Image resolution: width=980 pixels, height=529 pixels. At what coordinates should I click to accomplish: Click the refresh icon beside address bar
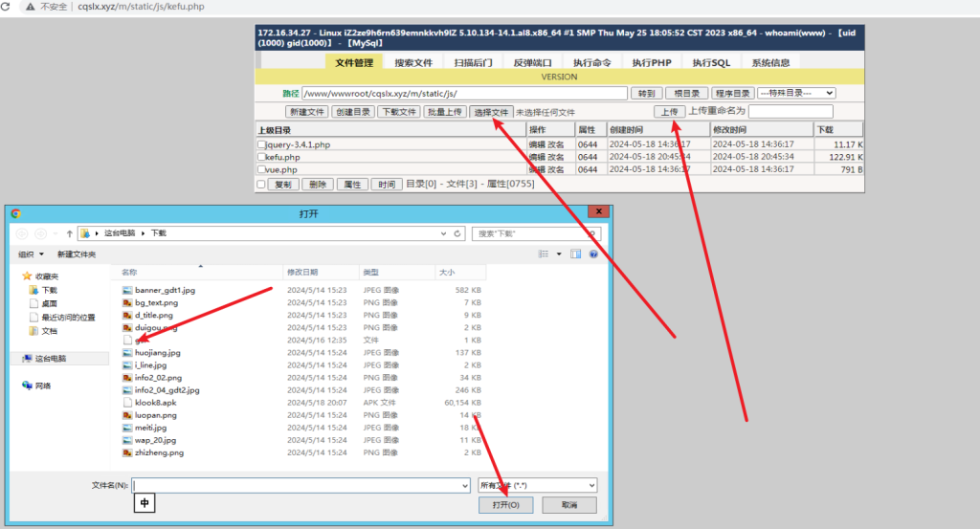tap(458, 232)
